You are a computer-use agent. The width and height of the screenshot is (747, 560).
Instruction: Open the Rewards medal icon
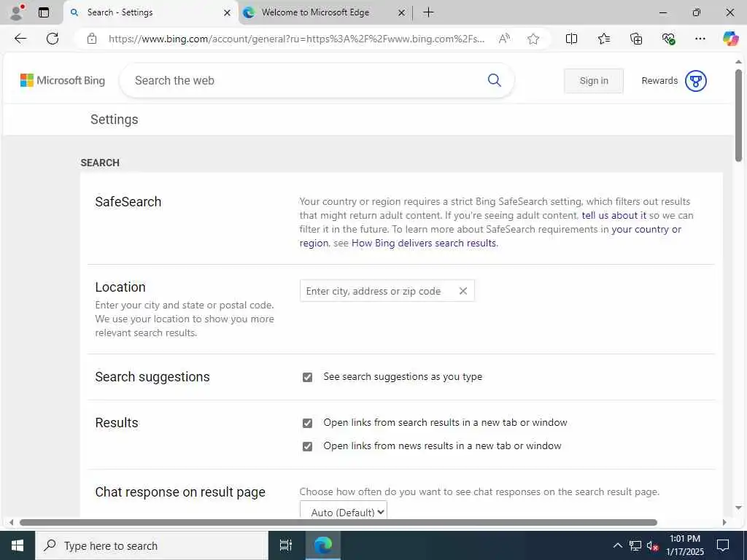point(696,81)
